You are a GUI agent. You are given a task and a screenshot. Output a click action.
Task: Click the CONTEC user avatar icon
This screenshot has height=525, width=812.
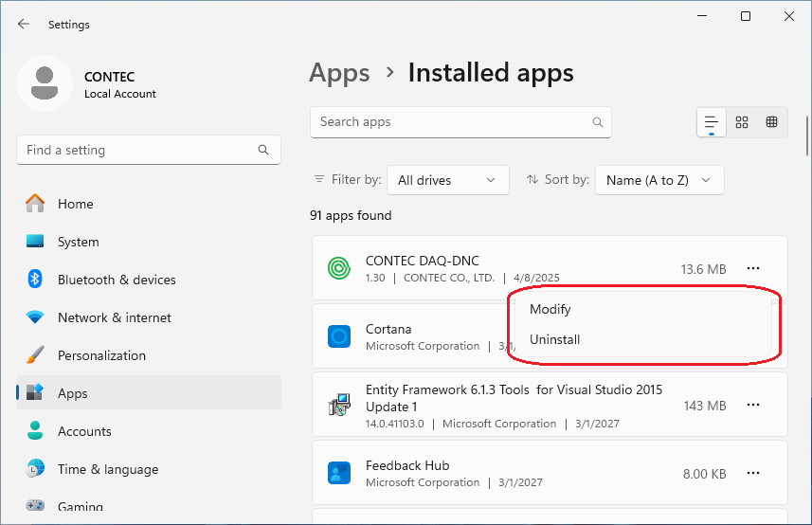tap(45, 83)
